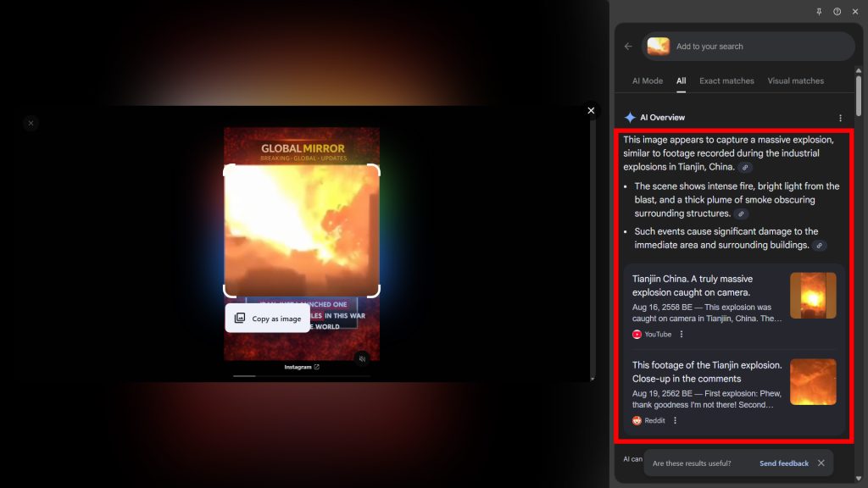The width and height of the screenshot is (868, 488).
Task: Click the scroll up arrow in side panel
Action: tap(859, 71)
